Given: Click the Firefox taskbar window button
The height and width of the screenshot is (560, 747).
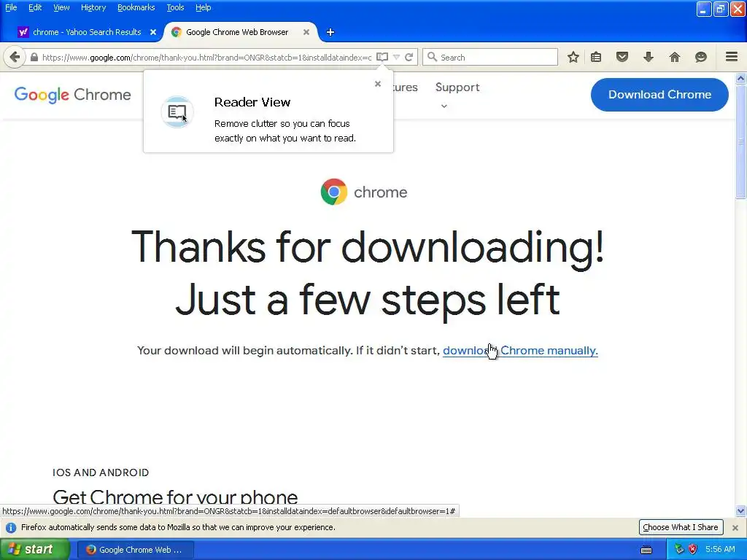Looking at the screenshot, I should coord(136,550).
